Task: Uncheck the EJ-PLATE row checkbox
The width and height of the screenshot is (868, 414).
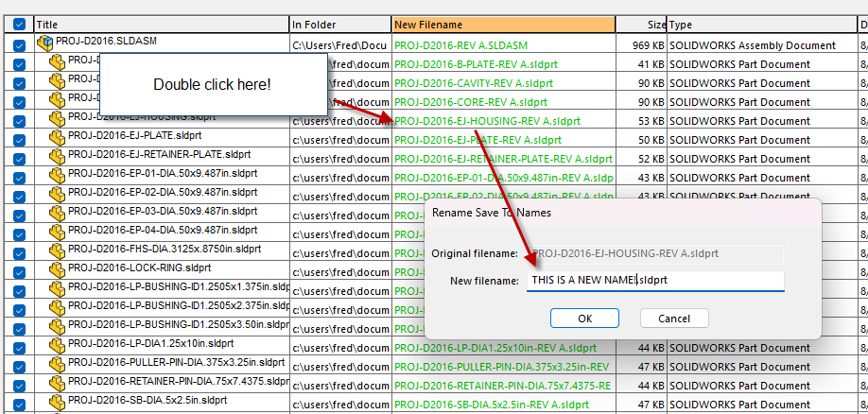Action: [19, 139]
